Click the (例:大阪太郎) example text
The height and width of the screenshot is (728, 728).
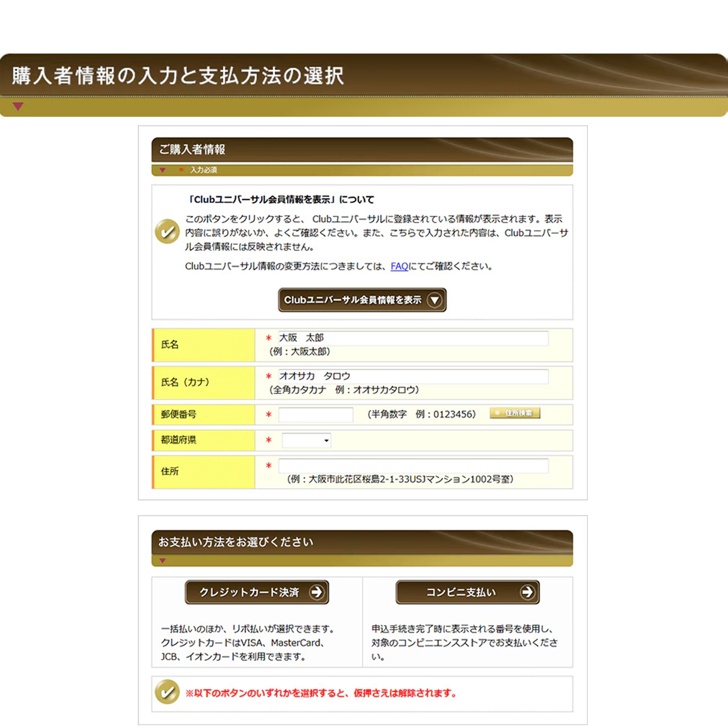(300, 351)
